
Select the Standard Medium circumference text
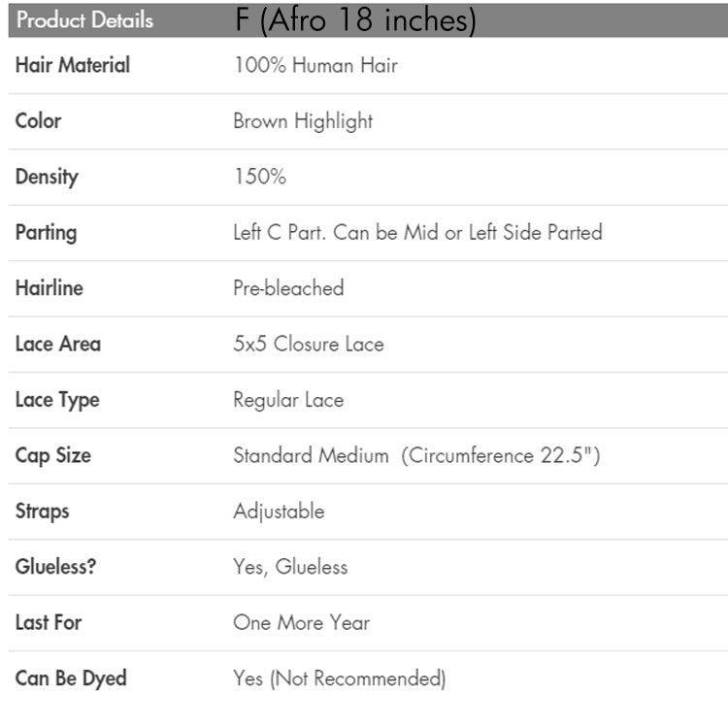pyautogui.click(x=416, y=455)
